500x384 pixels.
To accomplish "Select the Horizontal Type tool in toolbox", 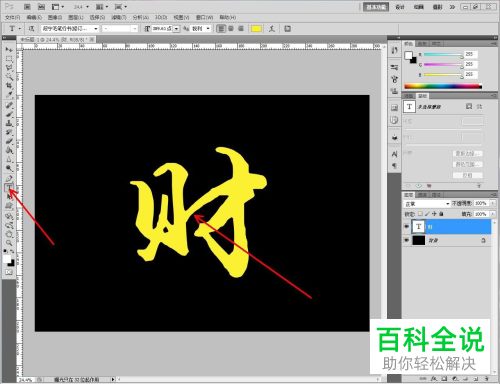I will (9, 188).
